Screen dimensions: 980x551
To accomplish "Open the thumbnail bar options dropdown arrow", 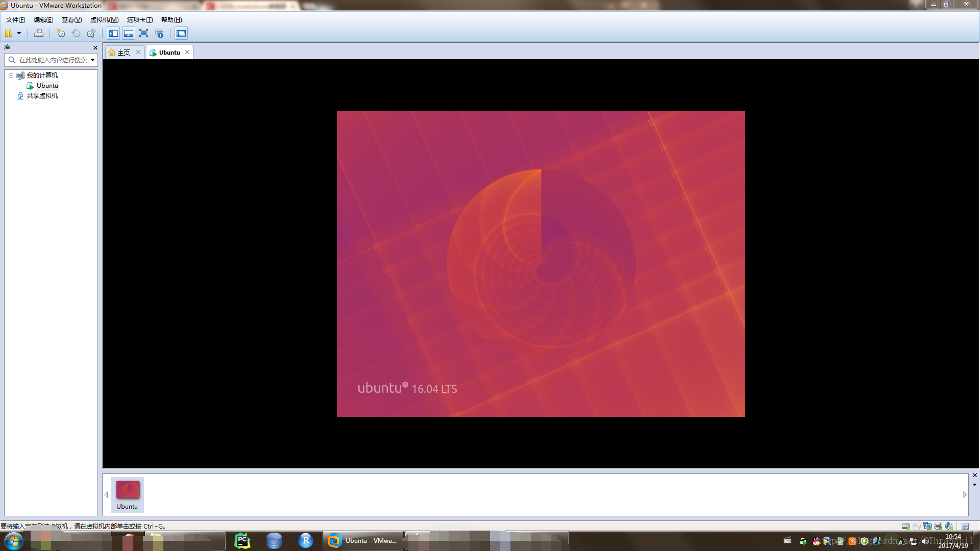I will tap(974, 485).
